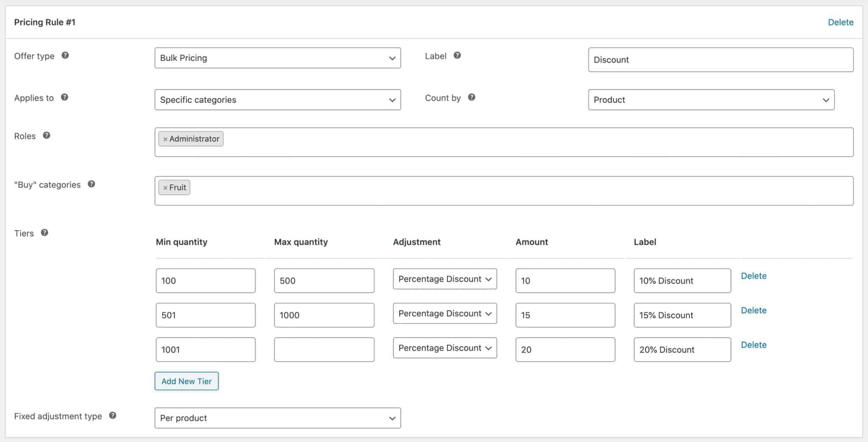
Task: Click the help icon next to Tiers
Action: click(x=45, y=233)
